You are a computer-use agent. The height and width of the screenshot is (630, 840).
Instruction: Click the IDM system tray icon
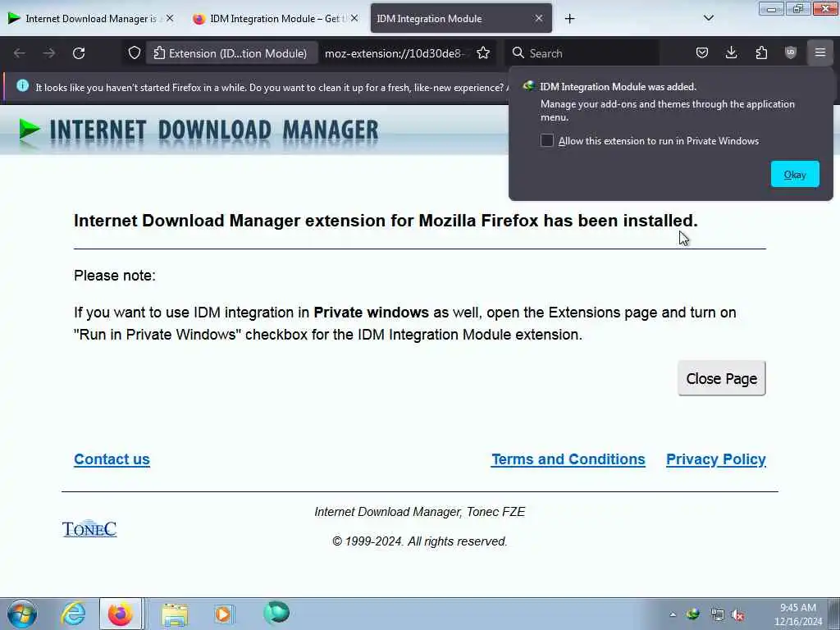pos(693,614)
